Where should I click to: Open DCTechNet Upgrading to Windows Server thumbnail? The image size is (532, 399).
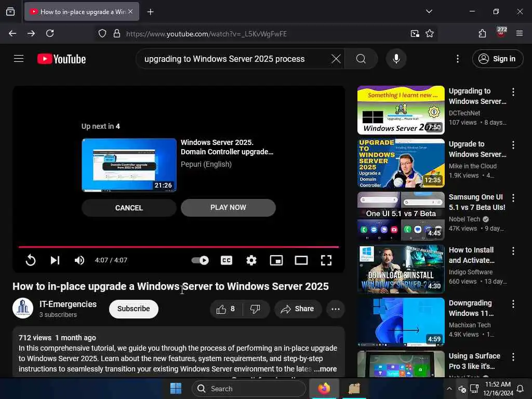click(401, 110)
